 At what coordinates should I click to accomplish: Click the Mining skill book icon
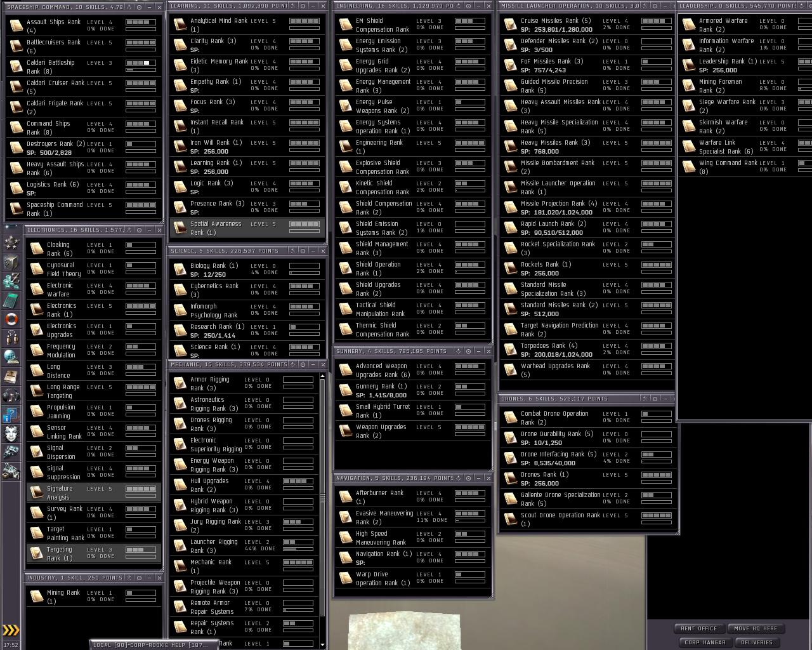tap(37, 596)
